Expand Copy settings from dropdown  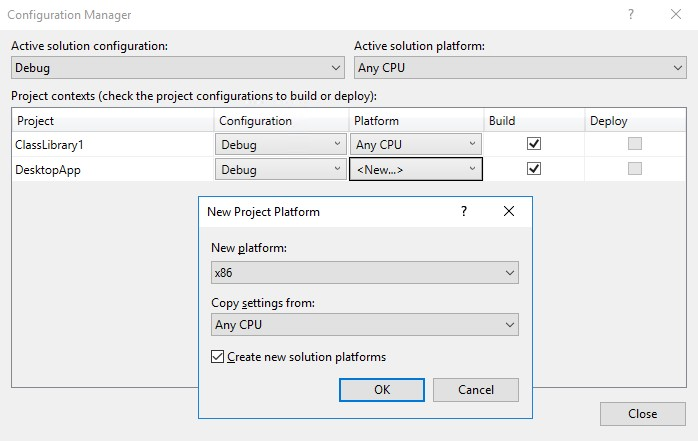tap(365, 324)
